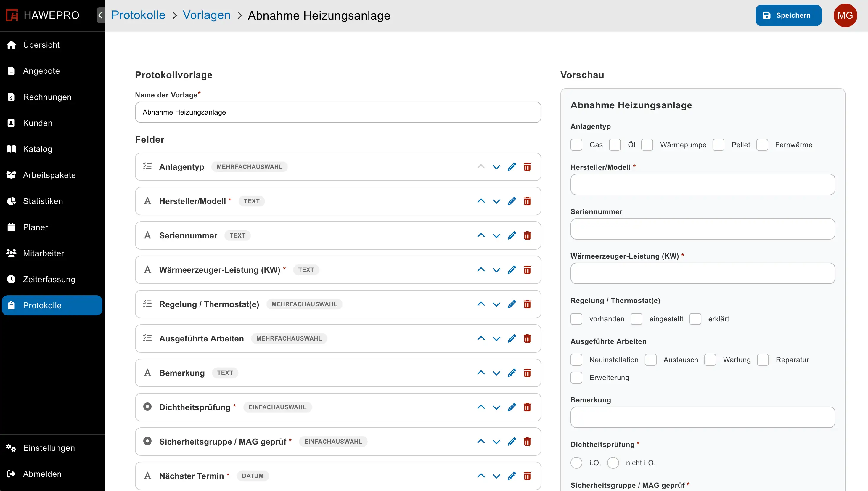The height and width of the screenshot is (491, 868).
Task: Remove the Ausgeführte Arbeiten field
Action: [527, 338]
